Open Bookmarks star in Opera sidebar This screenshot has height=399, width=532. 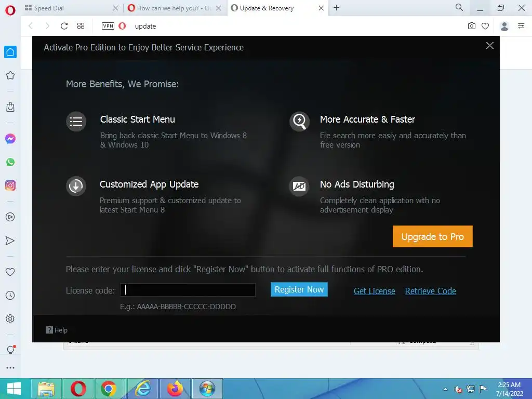tap(10, 75)
